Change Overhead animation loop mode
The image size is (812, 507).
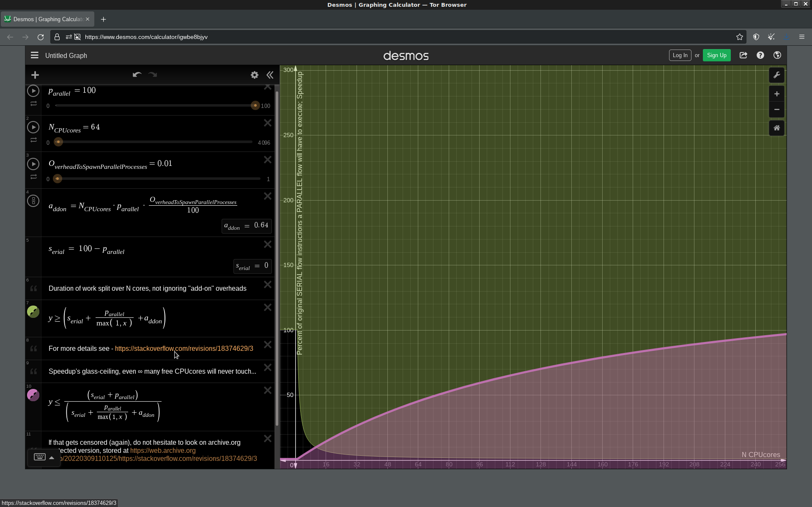pos(33,177)
